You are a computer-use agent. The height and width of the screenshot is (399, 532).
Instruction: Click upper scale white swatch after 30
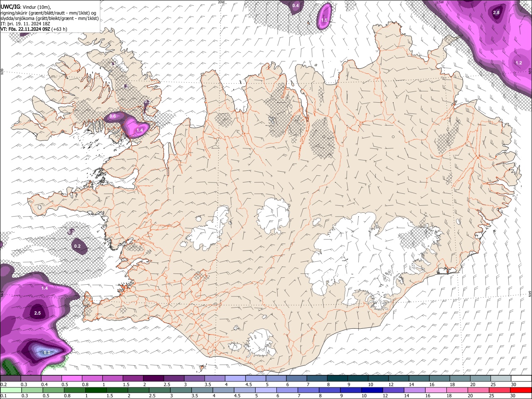tap(521, 379)
